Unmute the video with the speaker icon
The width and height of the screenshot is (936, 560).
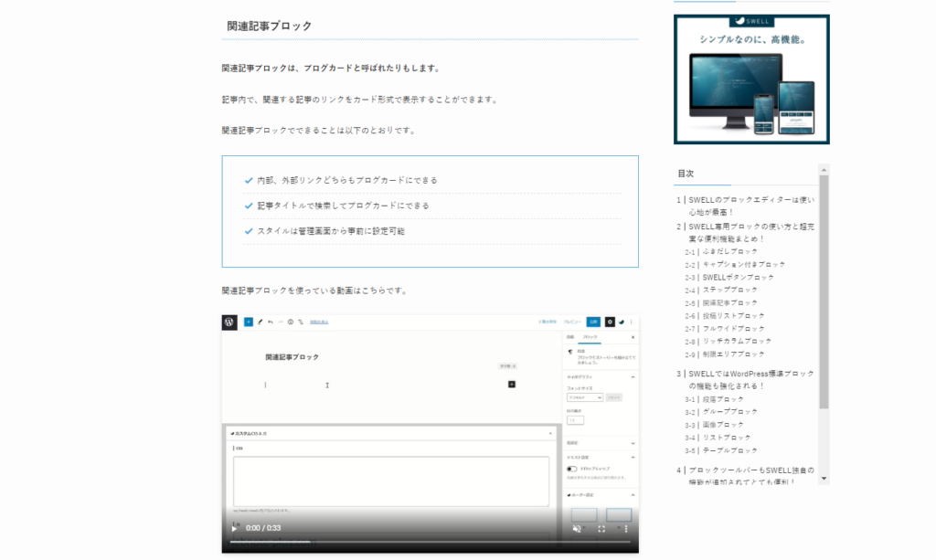[577, 528]
